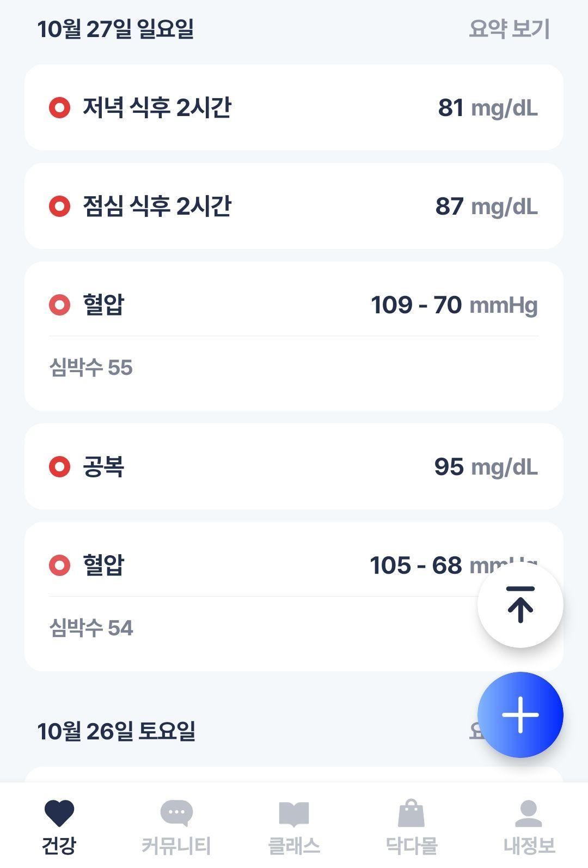Open the 클래스 book tab
This screenshot has width=588, height=868.
point(294,827)
